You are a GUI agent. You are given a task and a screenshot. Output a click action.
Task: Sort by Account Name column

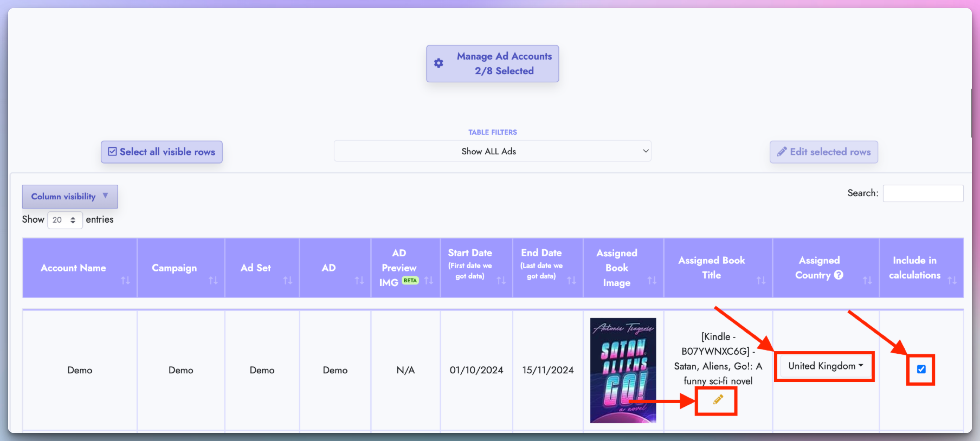pos(79,268)
